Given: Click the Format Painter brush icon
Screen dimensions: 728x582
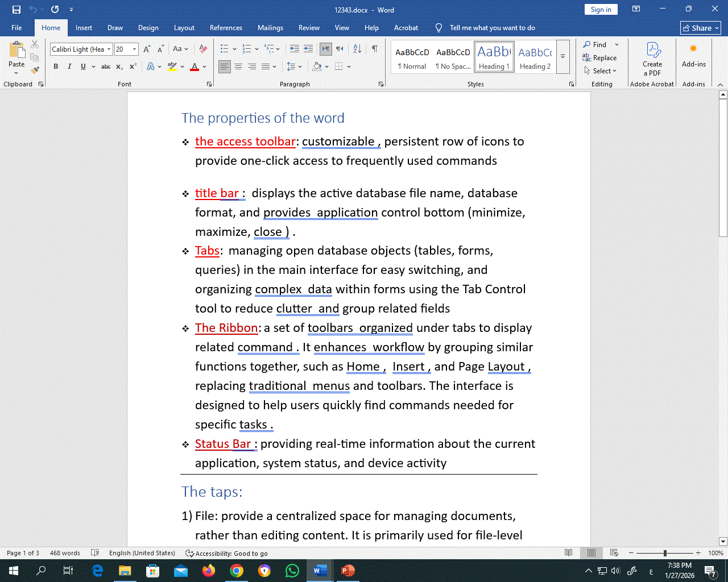Looking at the screenshot, I should click(35, 70).
